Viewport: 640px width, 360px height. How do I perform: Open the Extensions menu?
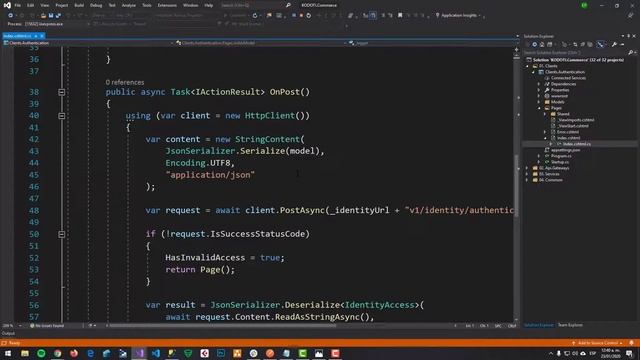(x=167, y=5)
